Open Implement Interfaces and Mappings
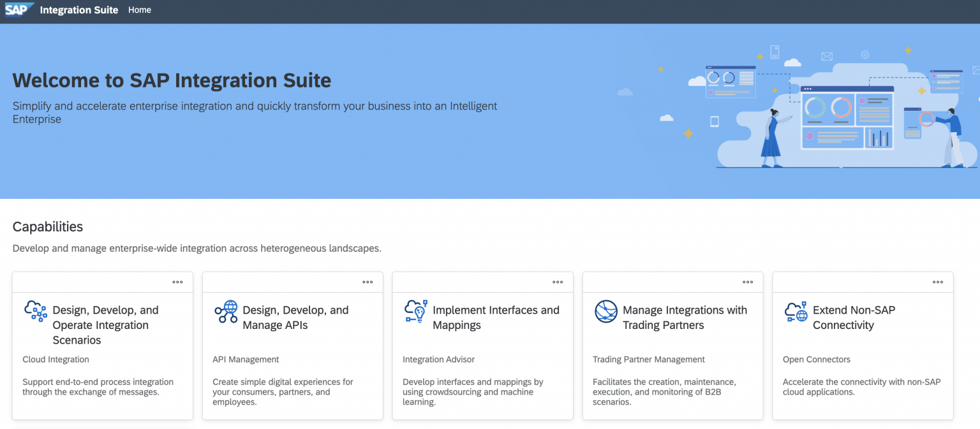Screen dimensions: 980x429 [x=496, y=317]
